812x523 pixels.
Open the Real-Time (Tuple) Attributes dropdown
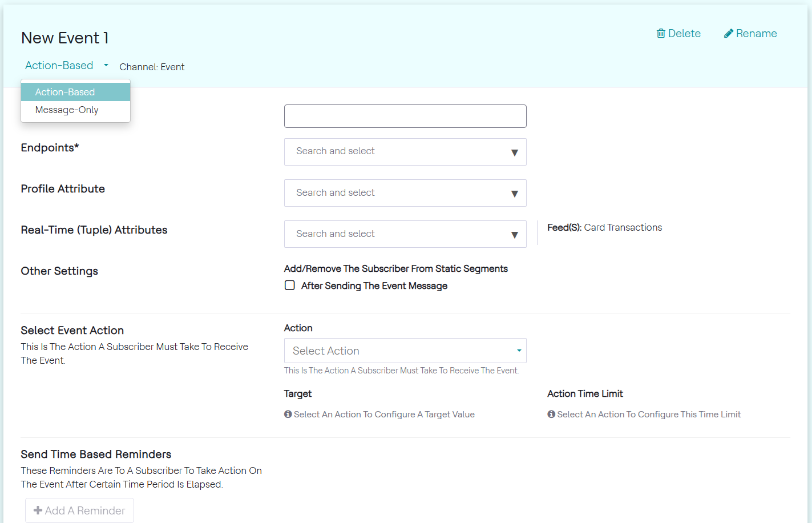[x=405, y=234]
